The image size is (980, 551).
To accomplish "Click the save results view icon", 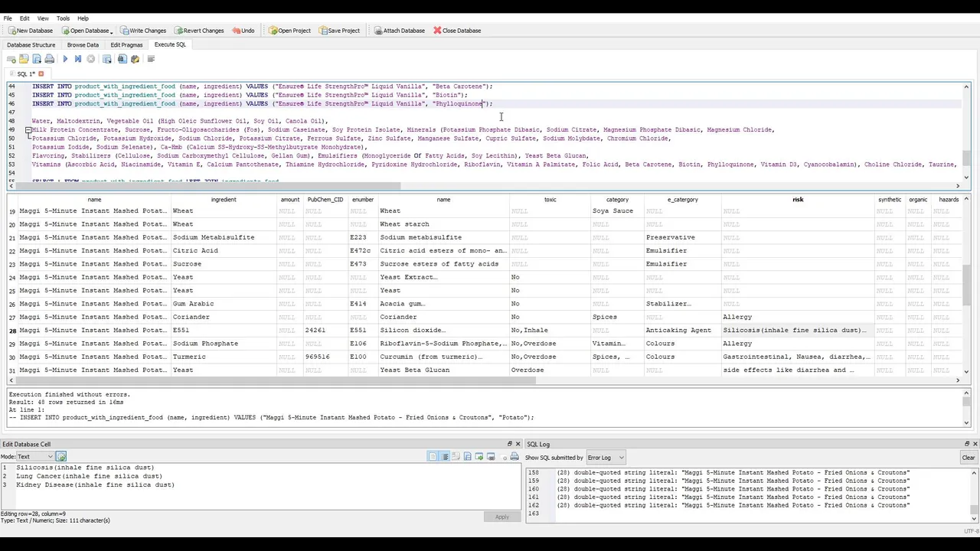I will [x=107, y=59].
